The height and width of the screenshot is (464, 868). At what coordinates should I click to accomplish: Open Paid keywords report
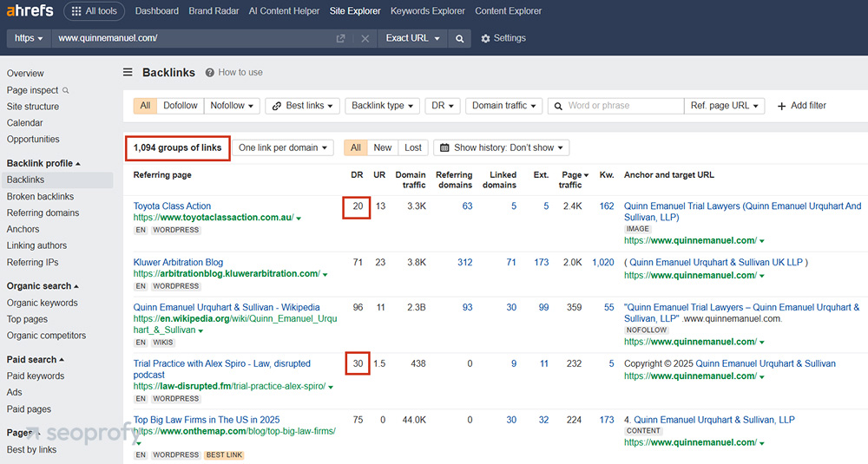point(36,376)
